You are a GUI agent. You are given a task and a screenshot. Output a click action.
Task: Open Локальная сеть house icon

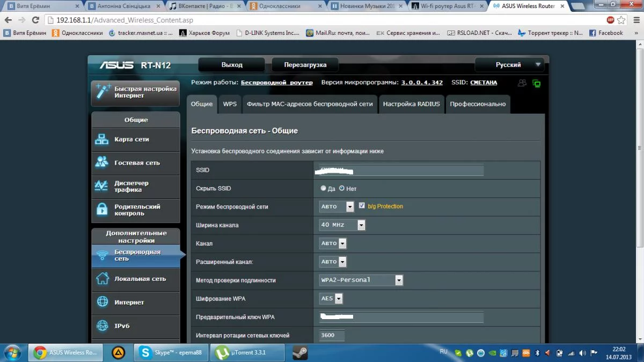102,279
